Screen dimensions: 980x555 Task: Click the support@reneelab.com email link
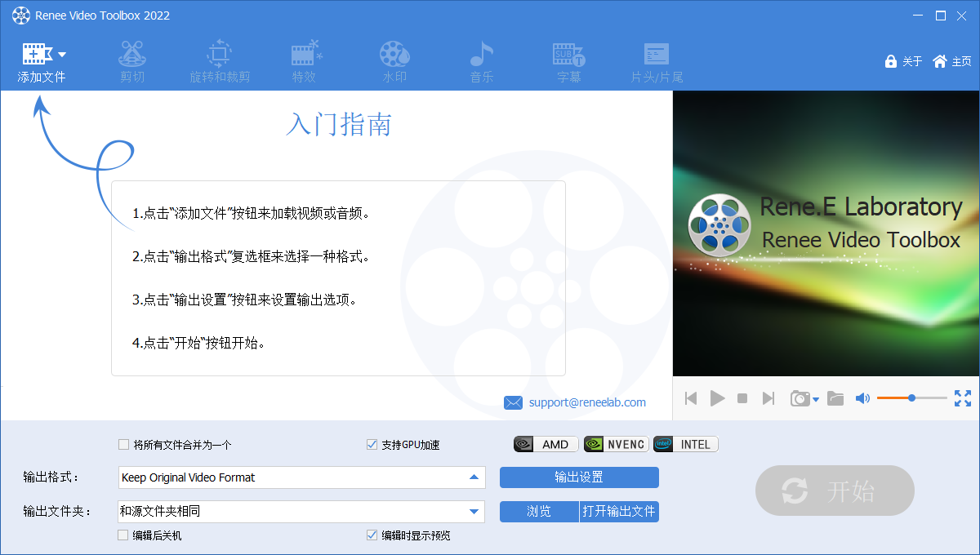[x=587, y=402]
